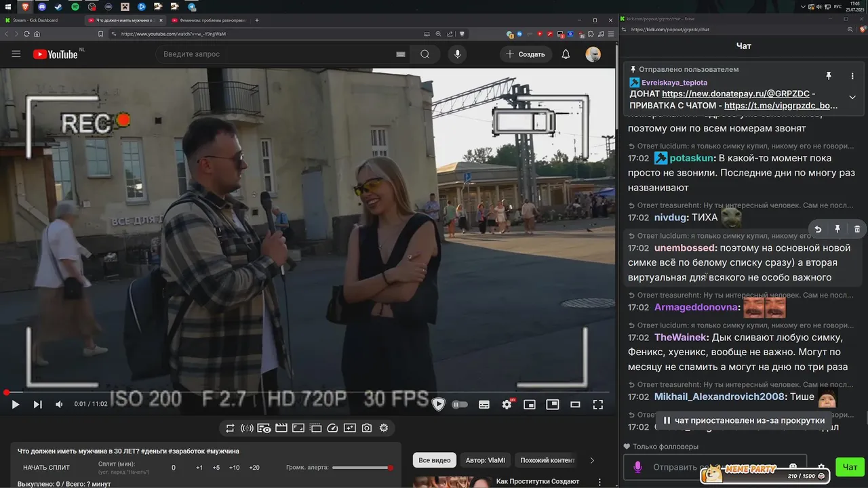Expand the pinned message in Kick chat
The height and width of the screenshot is (488, 868).
pos(852,97)
